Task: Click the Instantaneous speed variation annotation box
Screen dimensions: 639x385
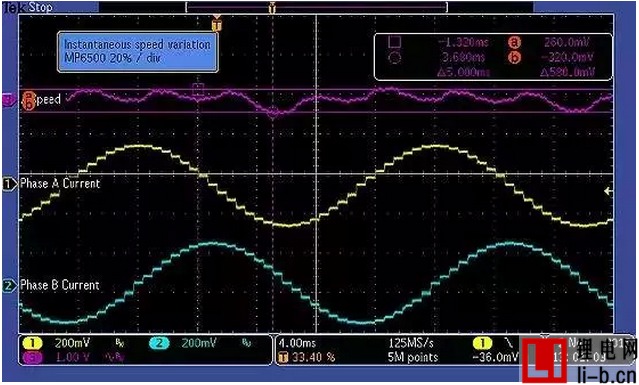Action: coord(137,52)
